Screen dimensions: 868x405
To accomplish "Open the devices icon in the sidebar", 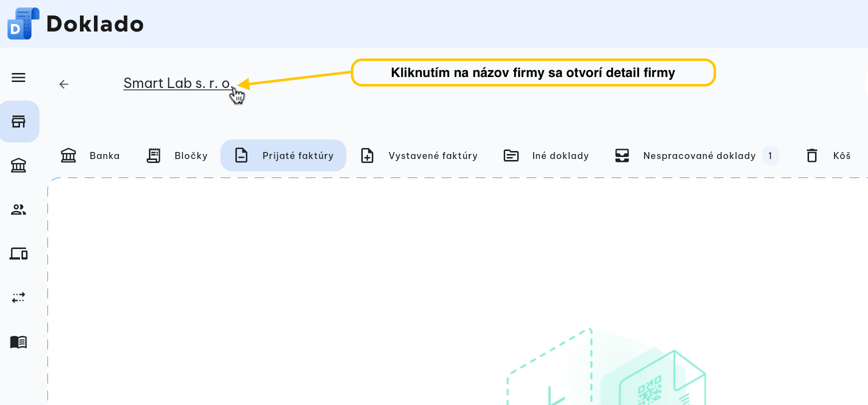I will point(18,253).
